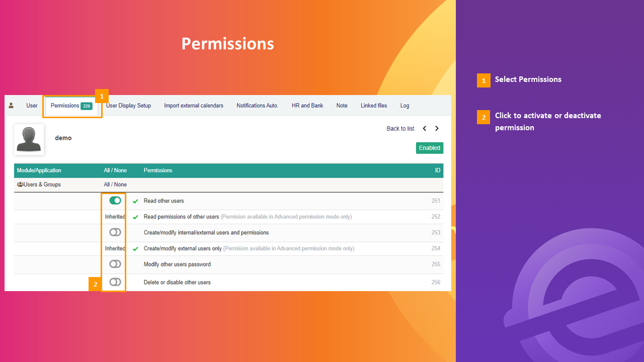Image resolution: width=644 pixels, height=362 pixels.
Task: Disable the Read other users toggle
Action: click(x=114, y=200)
